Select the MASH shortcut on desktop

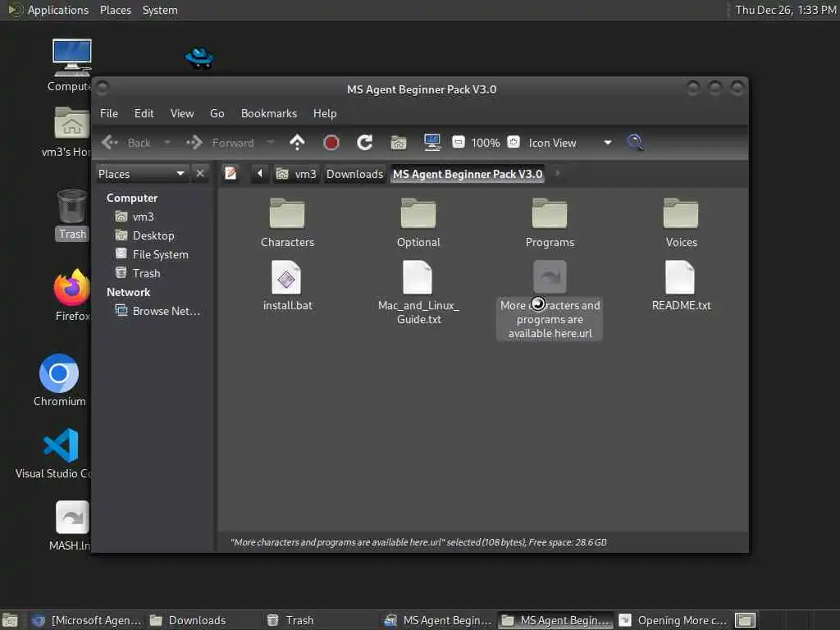click(72, 526)
